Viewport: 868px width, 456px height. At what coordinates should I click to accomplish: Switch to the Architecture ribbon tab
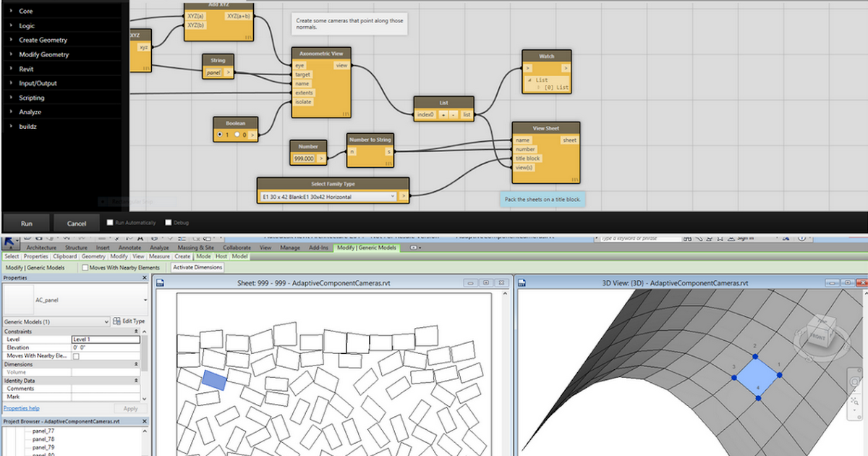(x=41, y=247)
